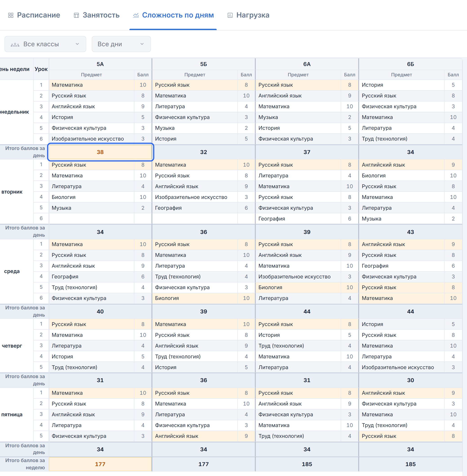This screenshot has height=476, width=467.
Task: Select the weekly total 177 for 5А
Action: 100,464
